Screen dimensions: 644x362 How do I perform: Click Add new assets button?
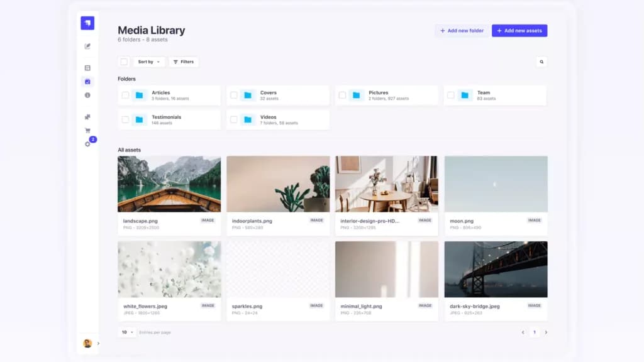pyautogui.click(x=519, y=31)
